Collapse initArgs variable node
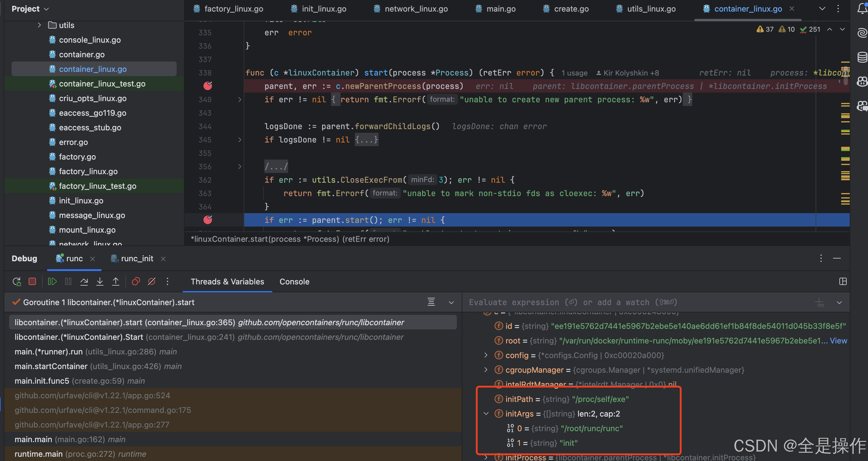Viewport: 868px width, 461px height. point(485,413)
